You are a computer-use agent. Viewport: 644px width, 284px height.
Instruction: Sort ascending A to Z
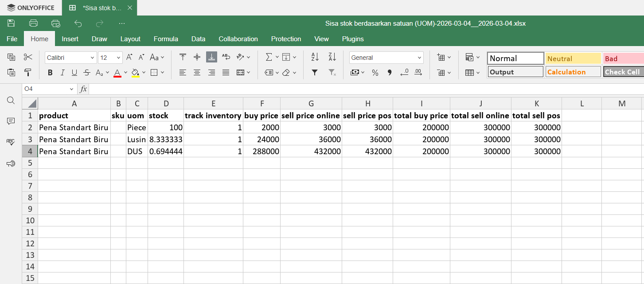(315, 57)
